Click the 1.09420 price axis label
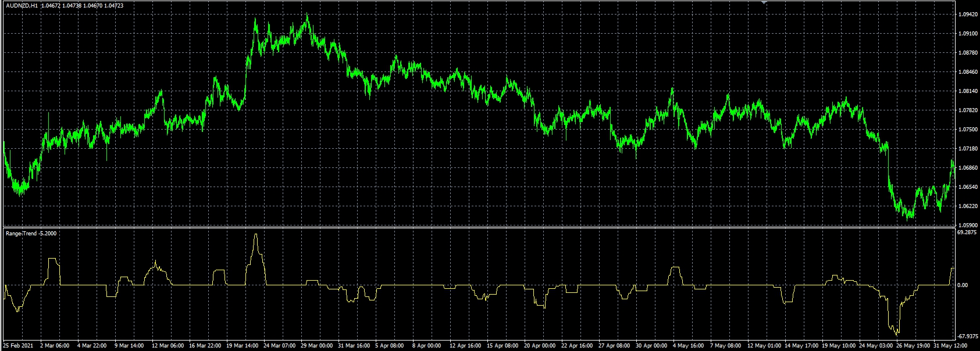 [968, 15]
